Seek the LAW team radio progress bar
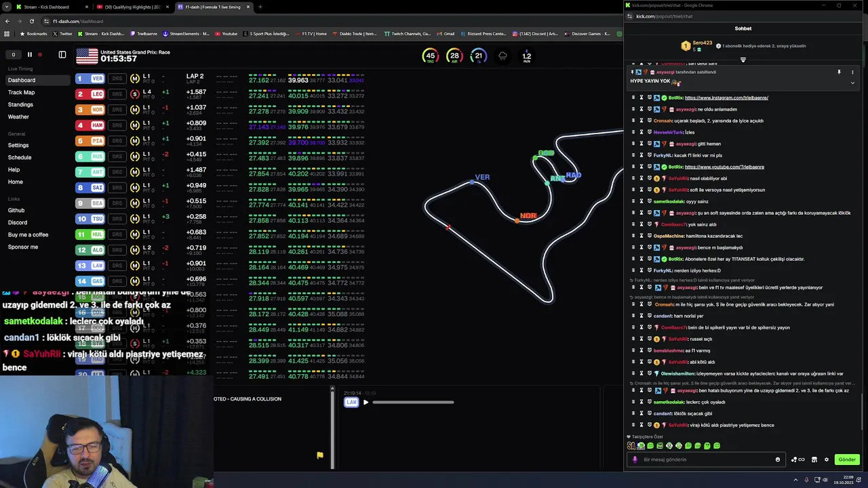This screenshot has height=488, width=868. [413, 403]
